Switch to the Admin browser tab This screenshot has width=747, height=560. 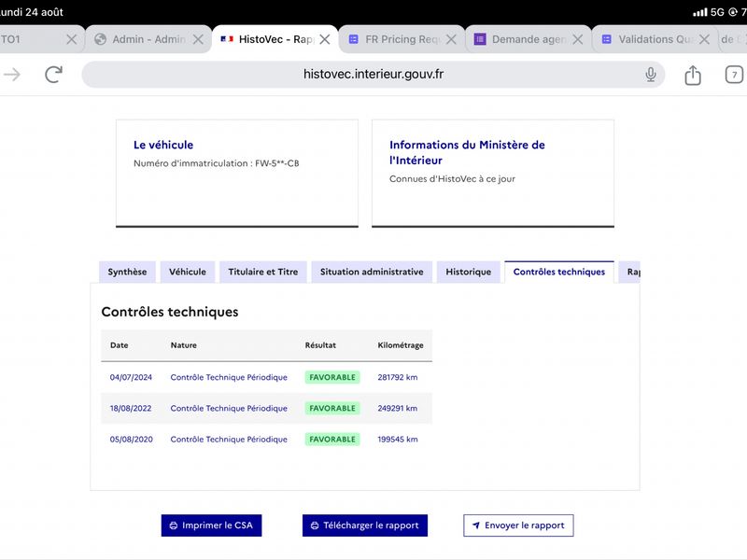click(148, 39)
